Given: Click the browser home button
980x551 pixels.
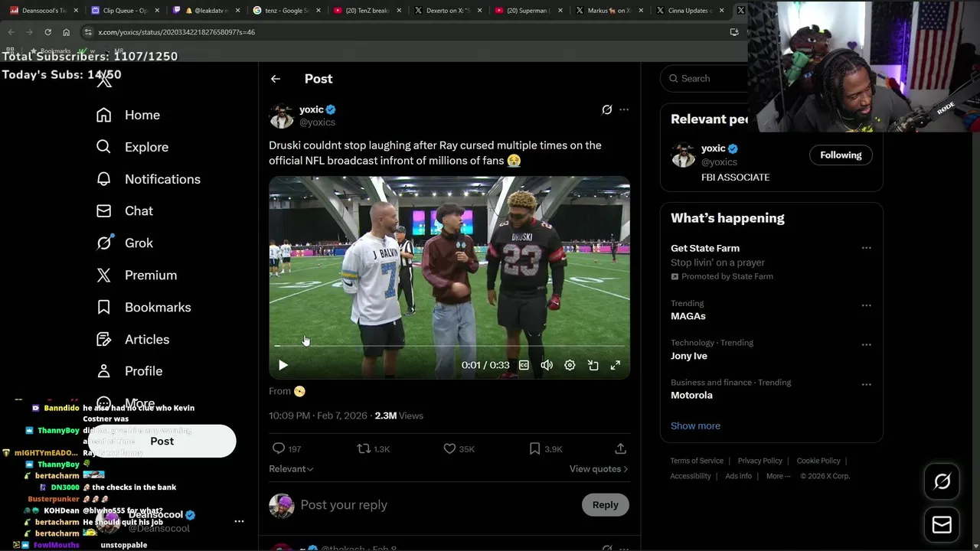Looking at the screenshot, I should point(66,32).
